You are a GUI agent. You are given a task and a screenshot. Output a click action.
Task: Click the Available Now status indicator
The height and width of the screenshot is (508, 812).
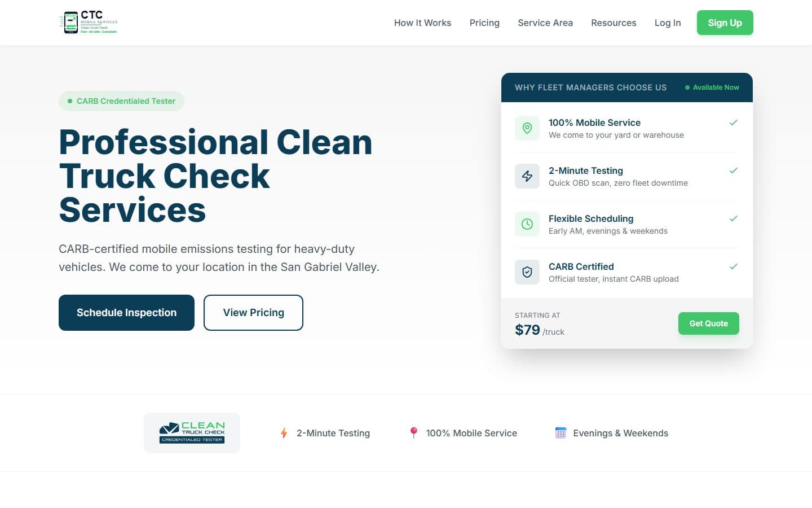click(x=712, y=87)
